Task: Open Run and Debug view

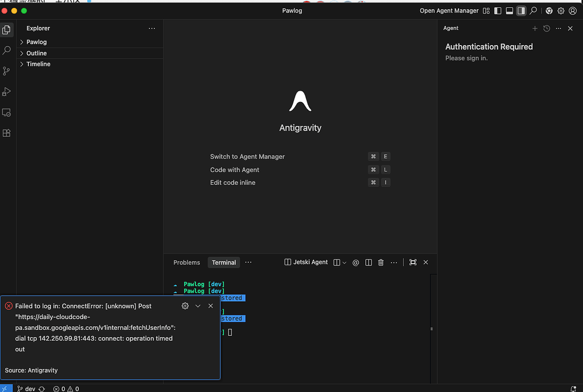Action: click(x=6, y=91)
